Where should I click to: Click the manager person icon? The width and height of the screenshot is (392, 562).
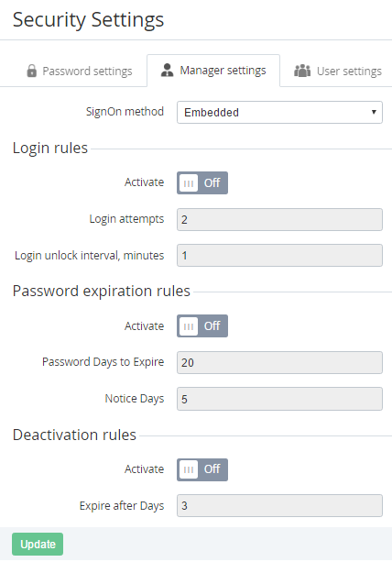coord(167,71)
